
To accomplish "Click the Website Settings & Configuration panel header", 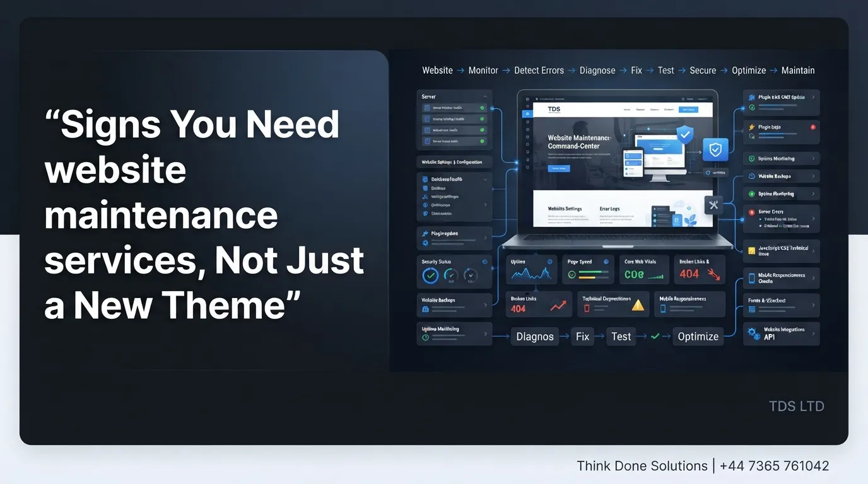I will point(454,162).
